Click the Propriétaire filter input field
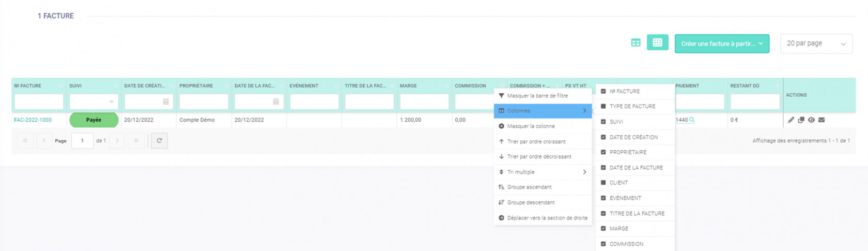The height and width of the screenshot is (251, 868). click(204, 102)
